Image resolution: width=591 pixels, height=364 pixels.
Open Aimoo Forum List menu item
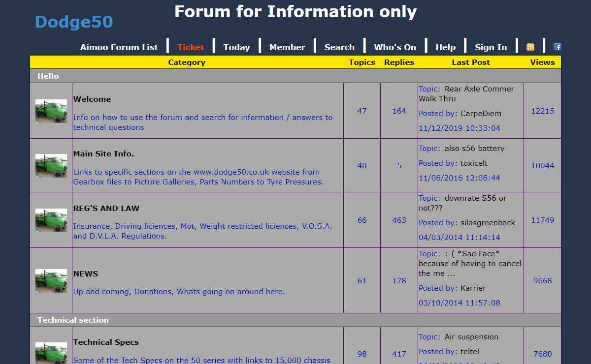click(x=119, y=47)
